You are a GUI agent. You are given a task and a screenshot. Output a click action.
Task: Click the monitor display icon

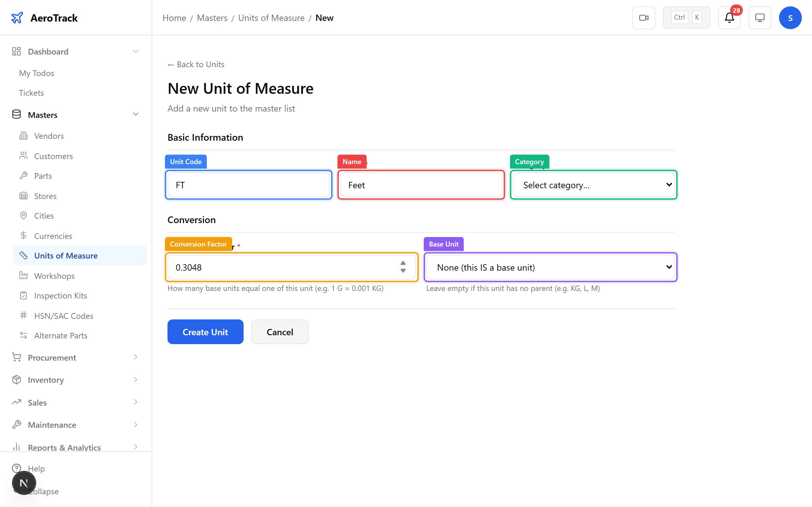click(760, 18)
